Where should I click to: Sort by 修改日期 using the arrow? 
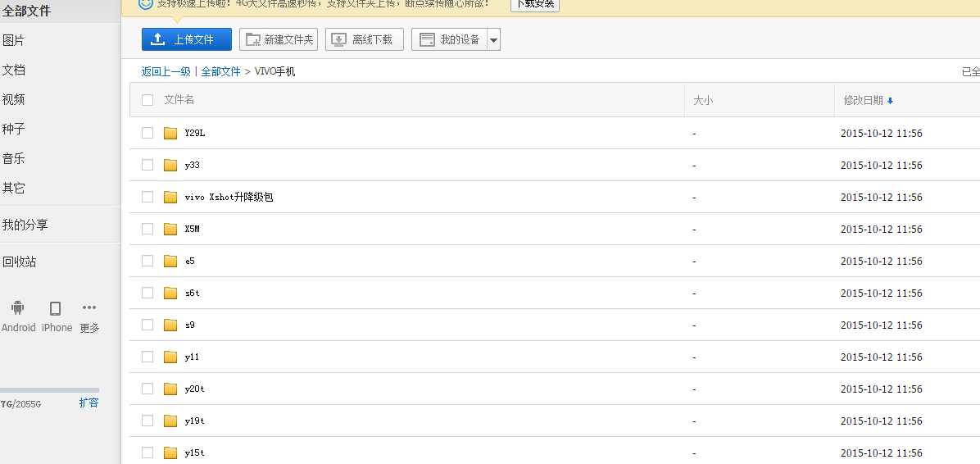point(891,101)
